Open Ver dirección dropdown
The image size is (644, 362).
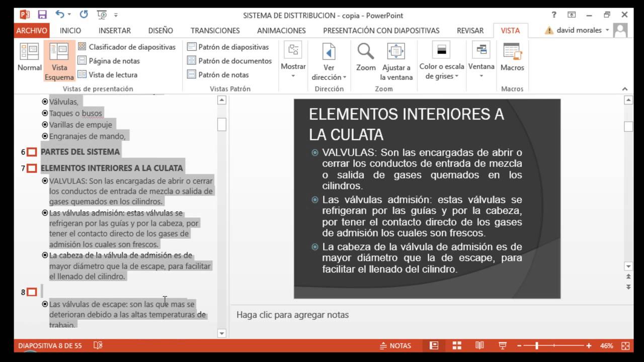pos(329,61)
